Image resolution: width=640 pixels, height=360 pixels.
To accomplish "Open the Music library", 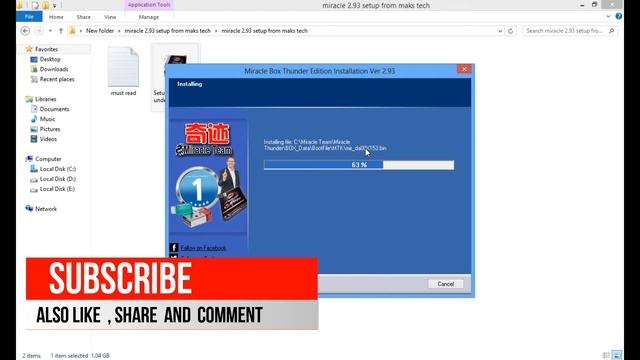I will [x=47, y=119].
